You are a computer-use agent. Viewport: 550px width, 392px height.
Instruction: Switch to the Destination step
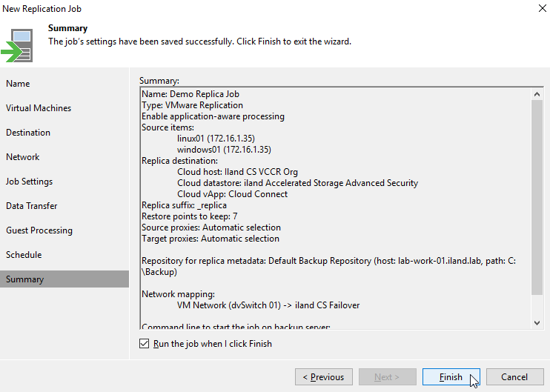(x=28, y=133)
